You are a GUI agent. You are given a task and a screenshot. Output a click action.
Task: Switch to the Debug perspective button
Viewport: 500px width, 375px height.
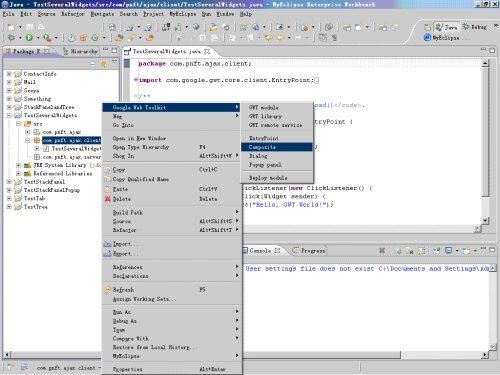tap(475, 27)
